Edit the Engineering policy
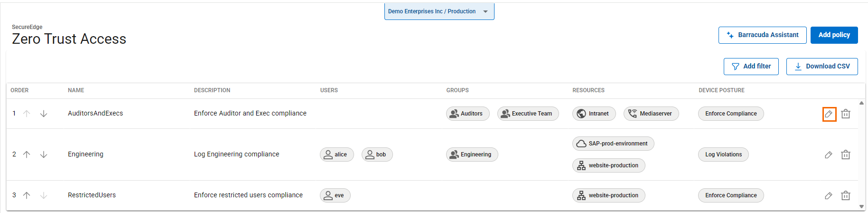868x213 pixels. click(829, 155)
